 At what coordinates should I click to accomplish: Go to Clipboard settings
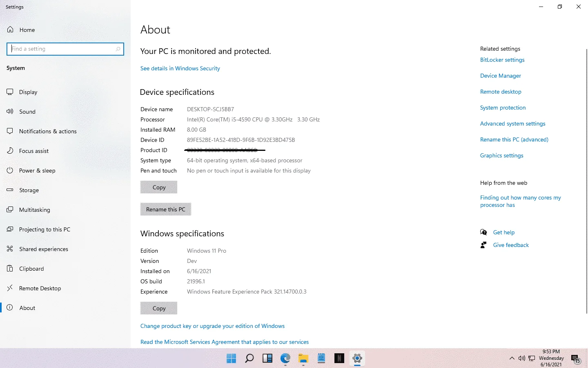pyautogui.click(x=65, y=269)
